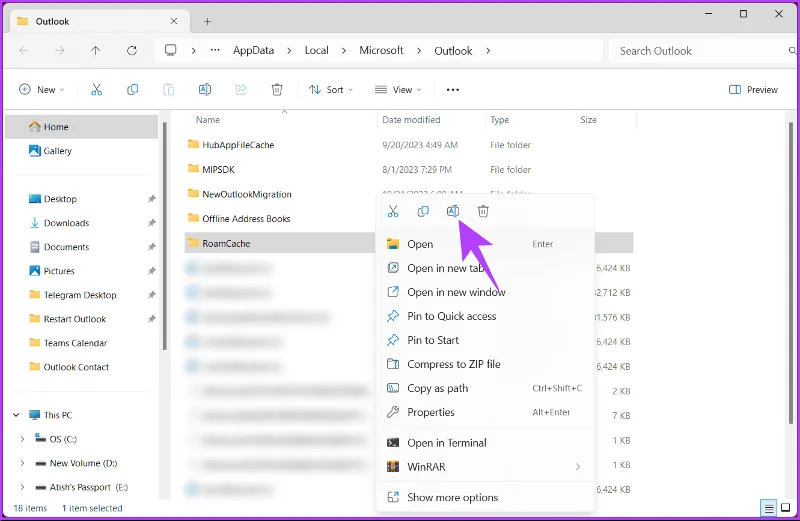Screen dimensions: 800x521
Task: Click the PC monitor icon in address bar
Action: [x=170, y=50]
